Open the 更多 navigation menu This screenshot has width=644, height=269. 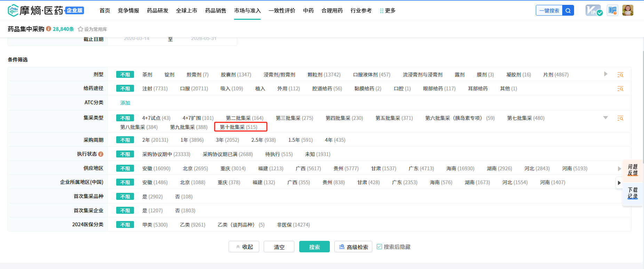pyautogui.click(x=388, y=10)
